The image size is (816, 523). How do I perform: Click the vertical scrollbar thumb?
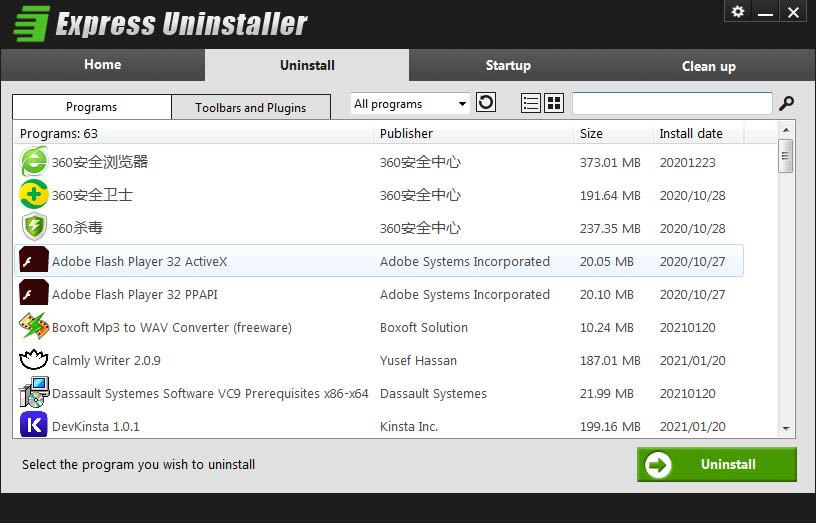point(786,156)
